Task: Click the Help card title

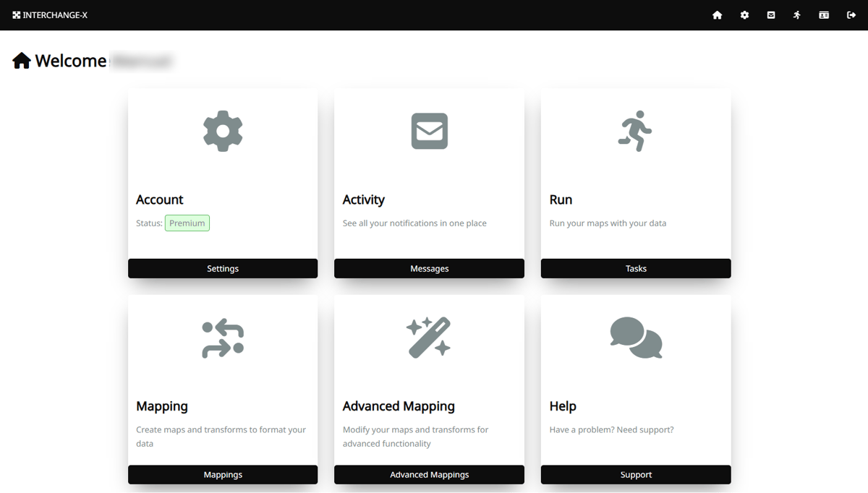Action: (x=563, y=406)
